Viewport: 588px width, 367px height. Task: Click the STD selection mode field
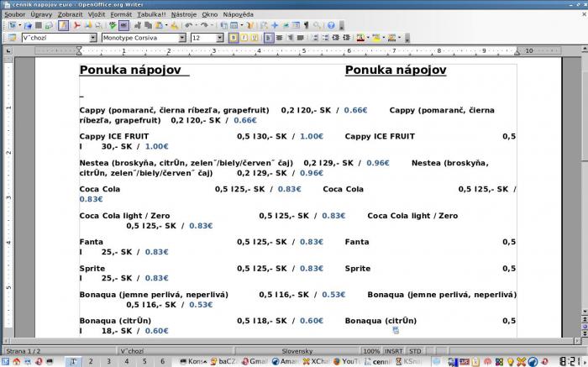415,351
